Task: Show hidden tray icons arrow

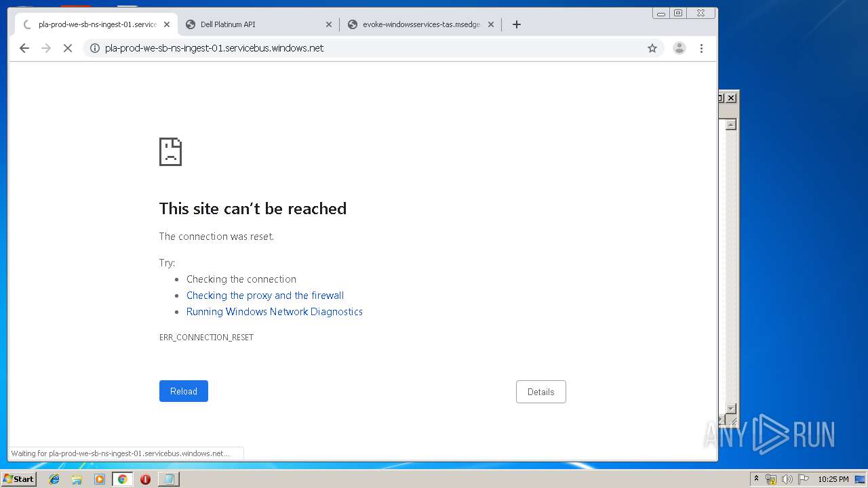Action: tap(756, 479)
